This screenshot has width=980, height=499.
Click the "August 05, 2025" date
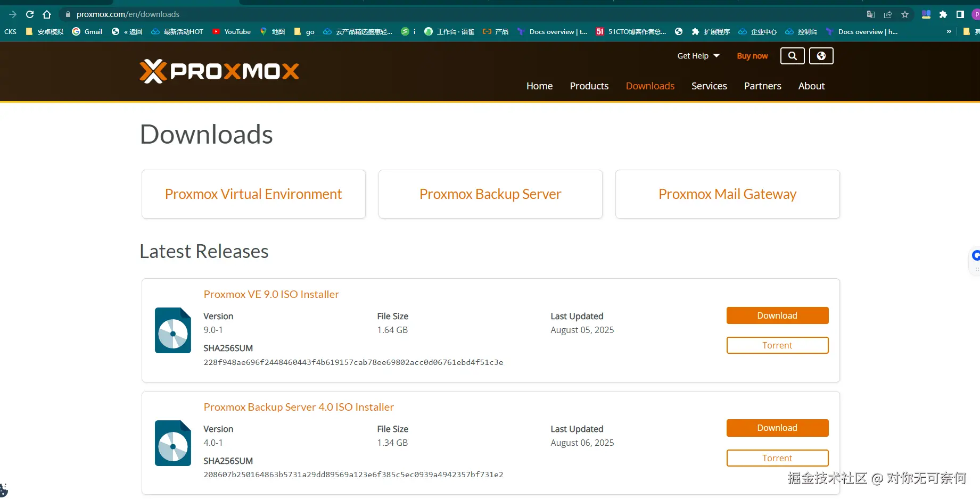pos(582,330)
